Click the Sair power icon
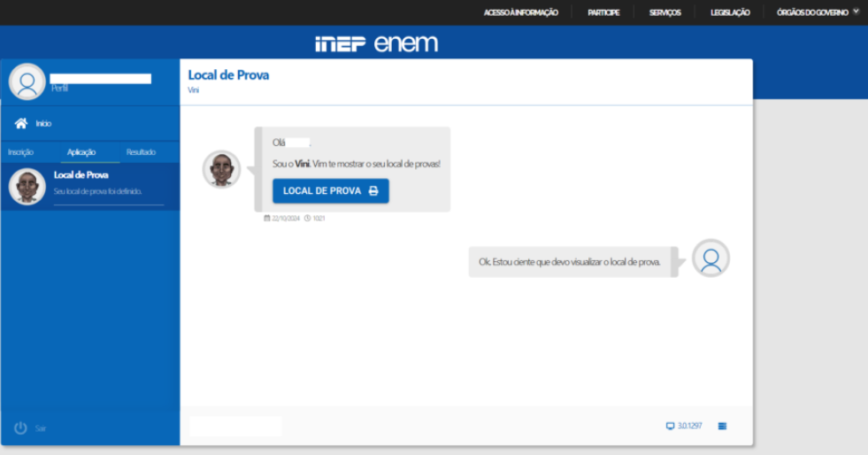The image size is (868, 455). click(21, 428)
